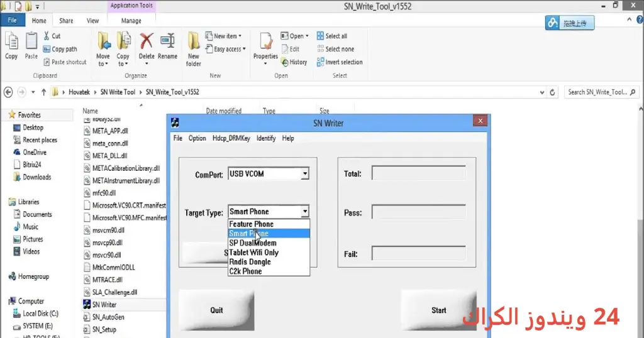Toggle the Target Type combo box arrow
Viewport: 644px width, 338px height.
tap(305, 212)
